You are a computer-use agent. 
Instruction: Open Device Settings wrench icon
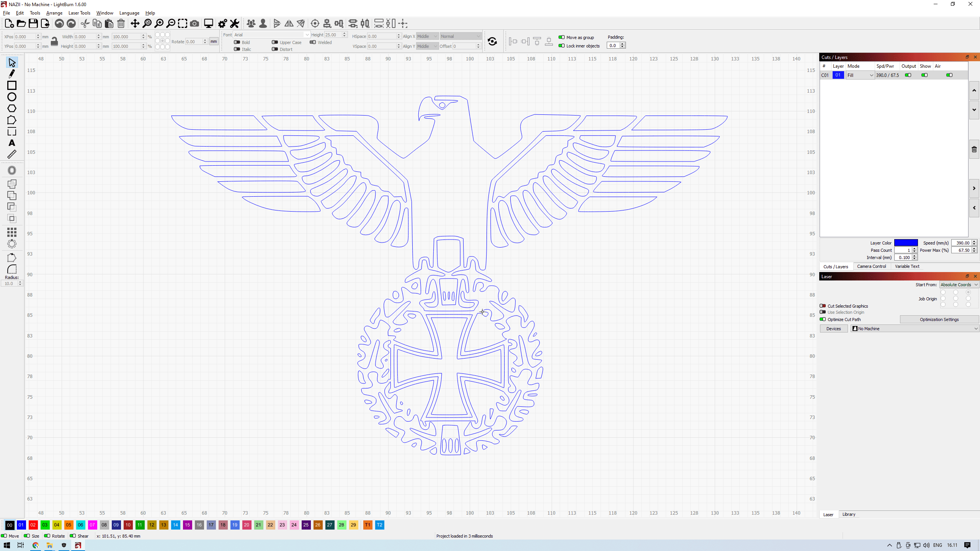[x=235, y=24]
